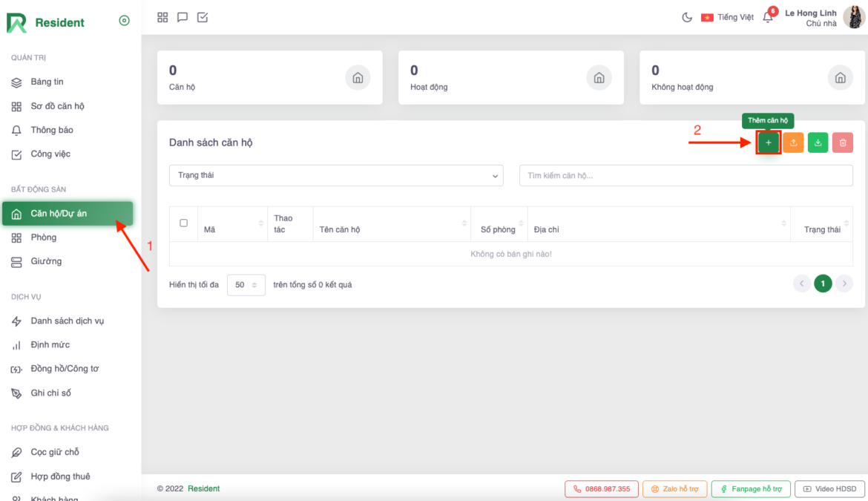Image resolution: width=868 pixels, height=501 pixels.
Task: Open the grid apps icon in top bar
Action: (162, 17)
